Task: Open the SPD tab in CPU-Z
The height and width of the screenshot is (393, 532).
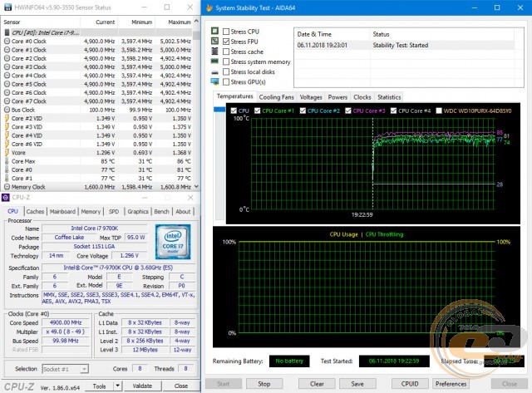Action: 114,212
